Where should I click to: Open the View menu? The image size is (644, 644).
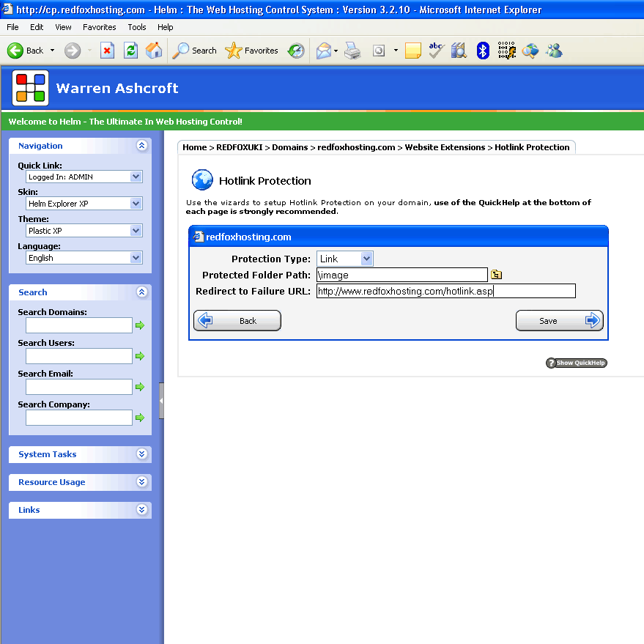coord(63,27)
